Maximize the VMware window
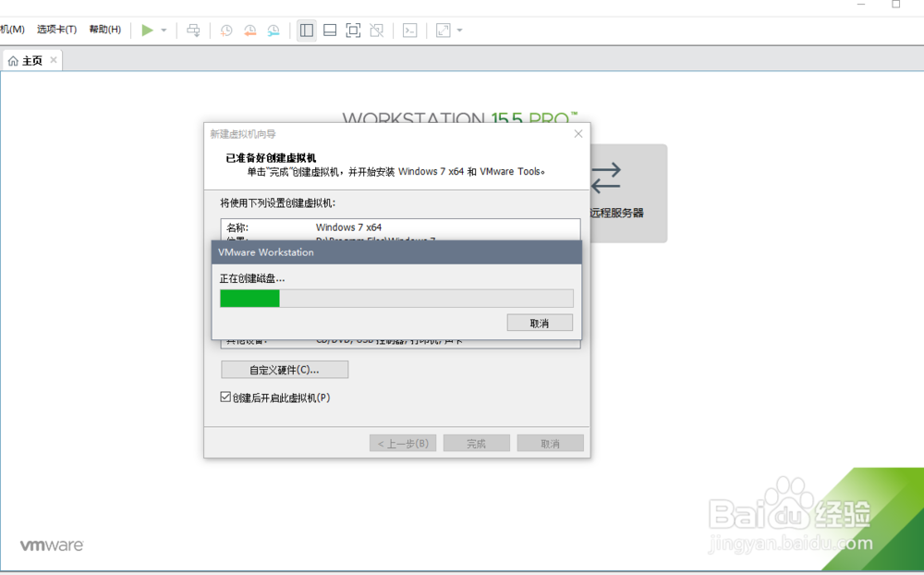The image size is (924, 575). [x=895, y=5]
